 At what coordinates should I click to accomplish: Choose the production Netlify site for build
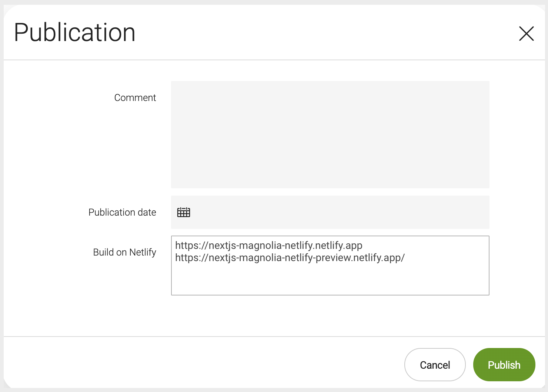[x=268, y=246]
